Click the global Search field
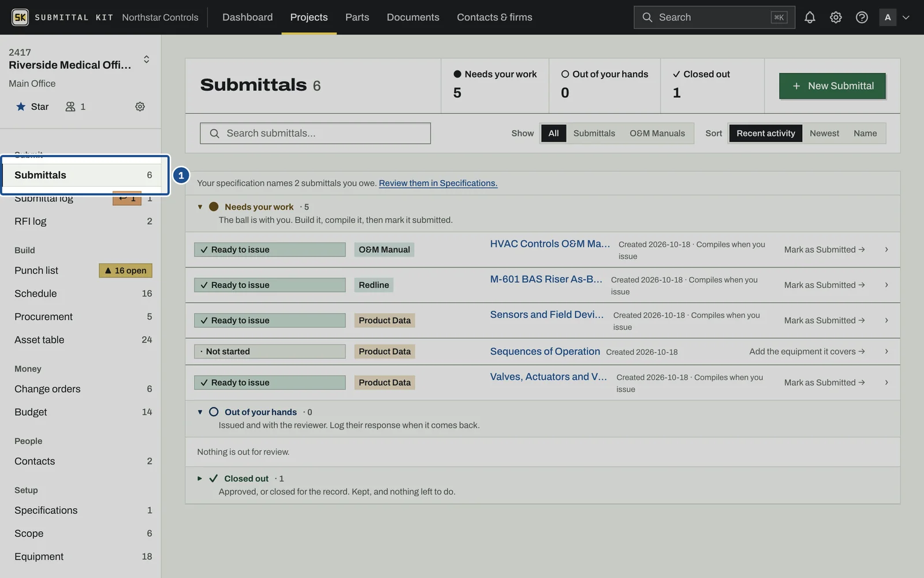Image resolution: width=924 pixels, height=578 pixels. (x=714, y=17)
